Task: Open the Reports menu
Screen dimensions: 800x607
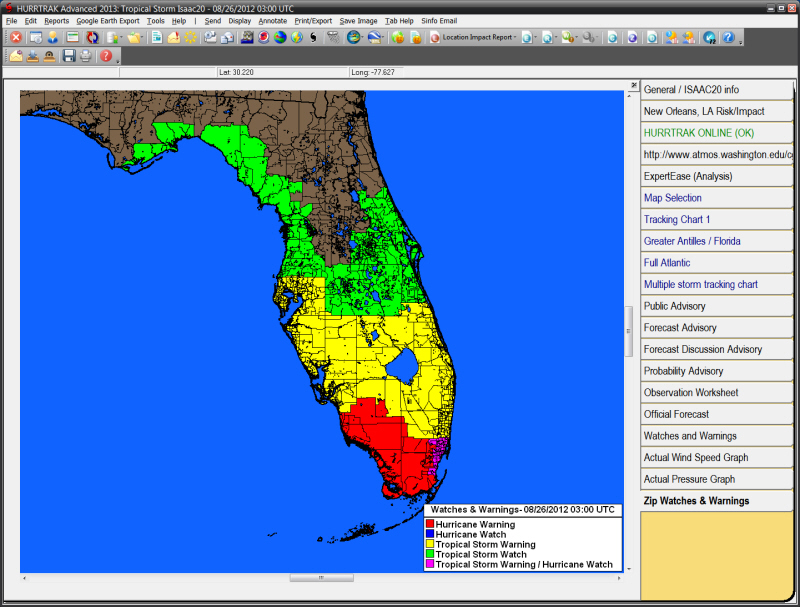Action: pos(56,20)
